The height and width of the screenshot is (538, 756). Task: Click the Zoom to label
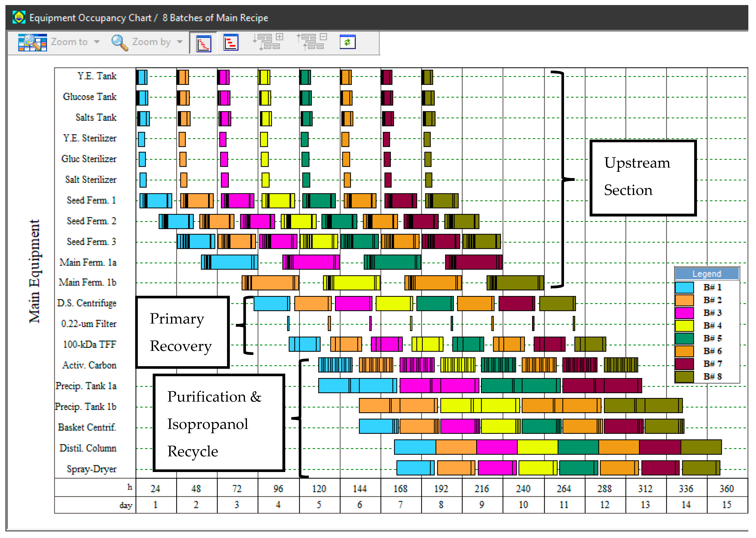(x=69, y=42)
